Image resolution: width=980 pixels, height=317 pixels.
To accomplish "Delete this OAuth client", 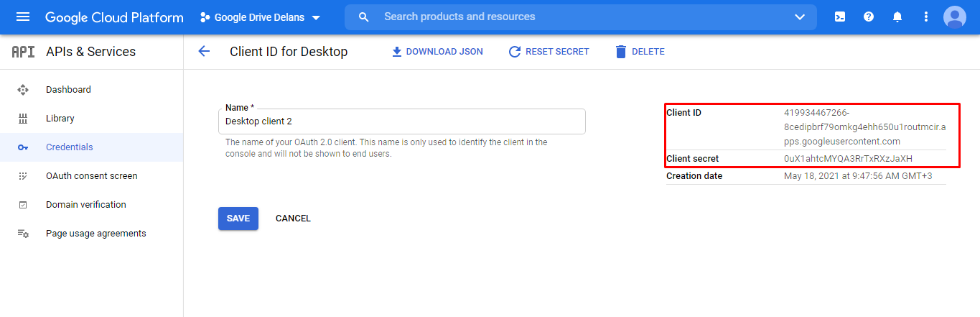I will 640,52.
